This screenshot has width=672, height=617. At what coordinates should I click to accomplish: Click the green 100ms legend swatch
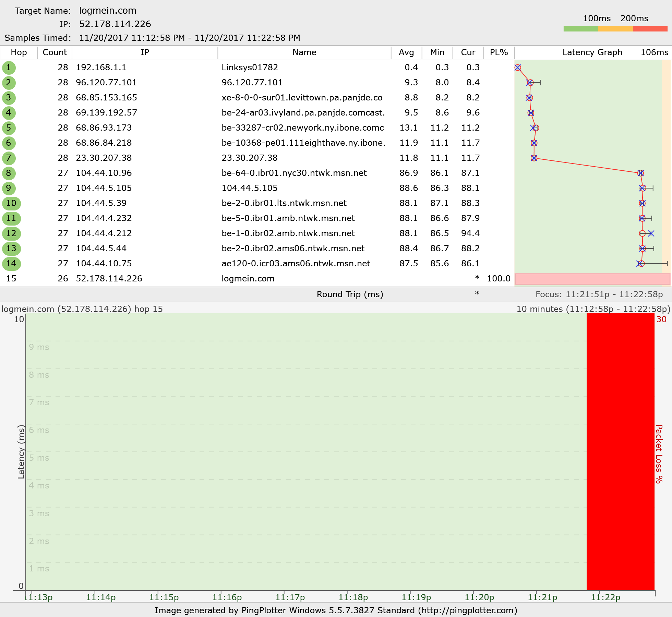(580, 29)
